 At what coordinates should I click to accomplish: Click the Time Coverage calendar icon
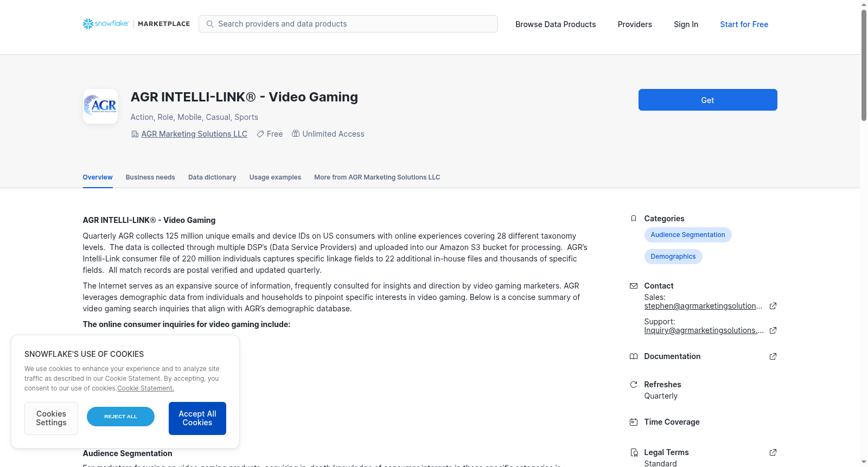[x=634, y=422]
